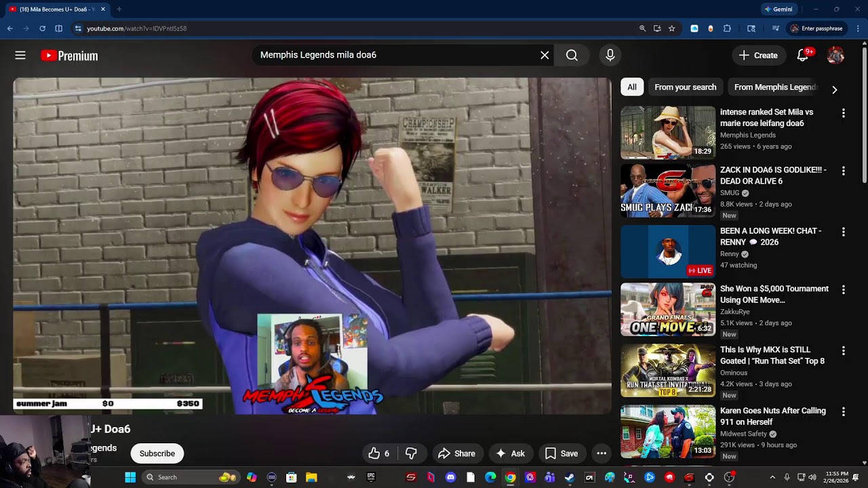
Task: Open Steam from the taskbar
Action: pyautogui.click(x=570, y=477)
